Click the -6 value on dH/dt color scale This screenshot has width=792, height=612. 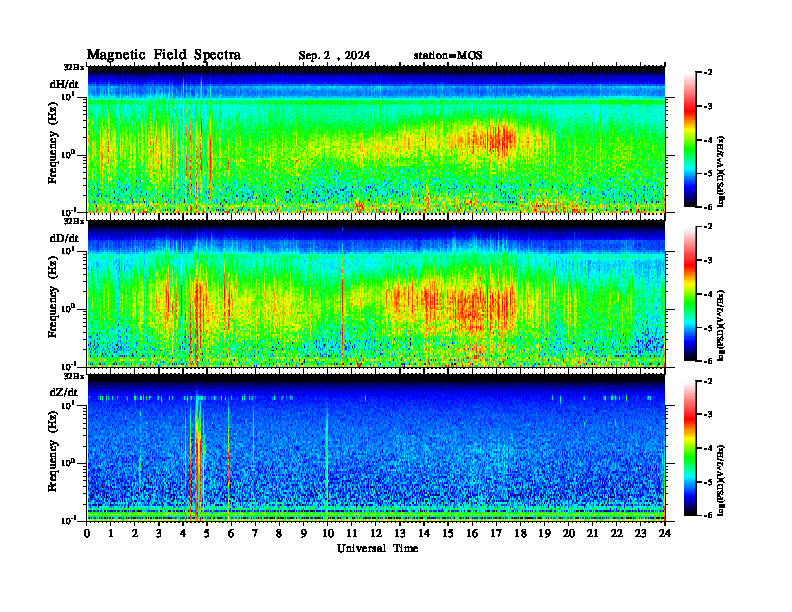(x=708, y=207)
